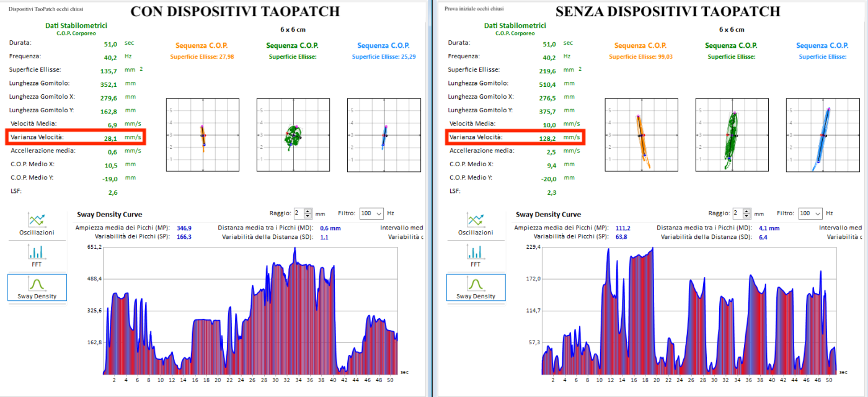
Task: Click orange C.O.P. sequence plot in SENZA DISPOSITIVI panel
Action: (641, 135)
